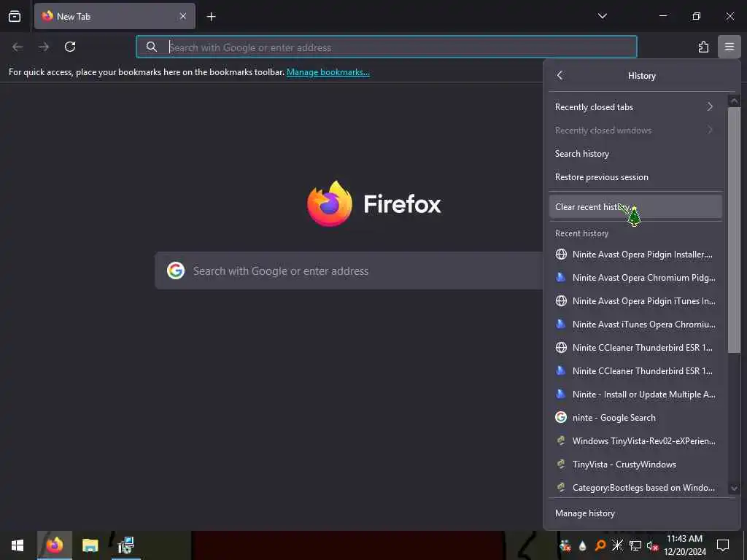Open Recently closed tabs submenu
Image resolution: width=747 pixels, height=560 pixels.
click(635, 107)
